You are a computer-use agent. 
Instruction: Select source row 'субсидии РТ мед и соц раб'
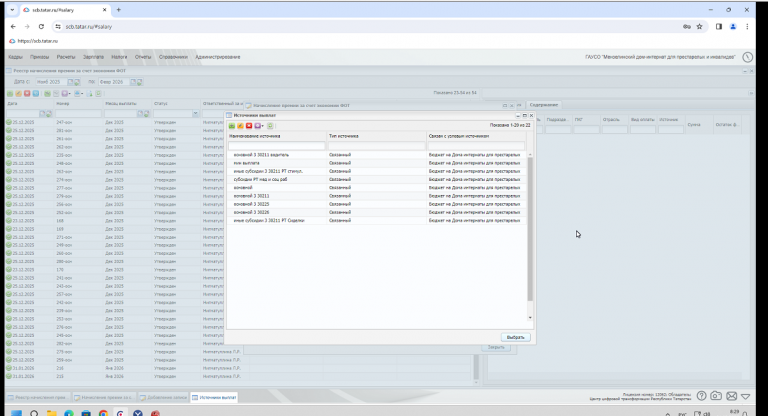(x=377, y=179)
